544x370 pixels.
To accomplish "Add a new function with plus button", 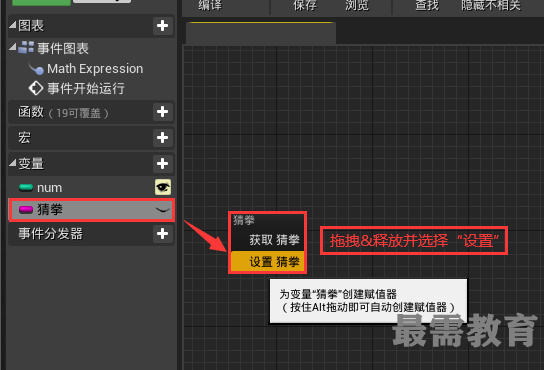I will point(162,112).
